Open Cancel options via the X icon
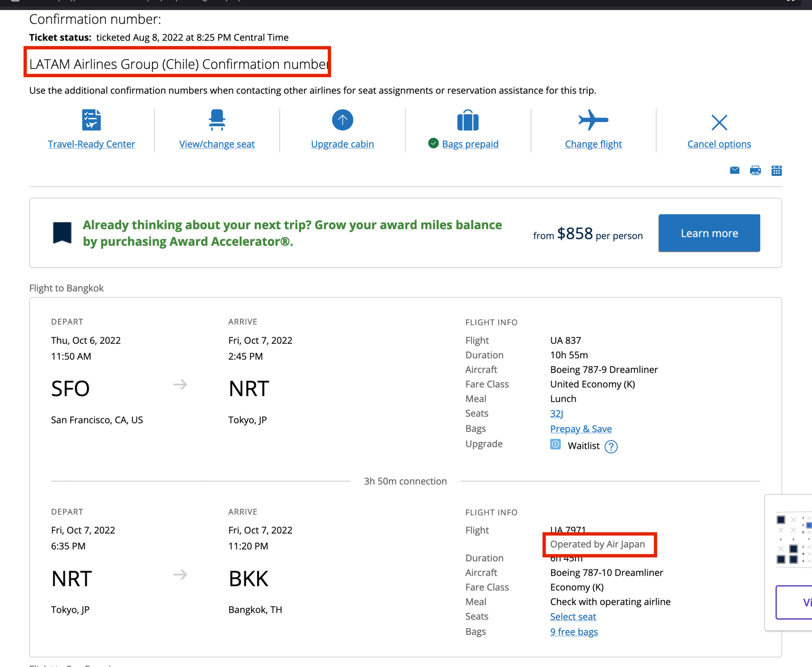The height and width of the screenshot is (667, 812). coord(719,122)
